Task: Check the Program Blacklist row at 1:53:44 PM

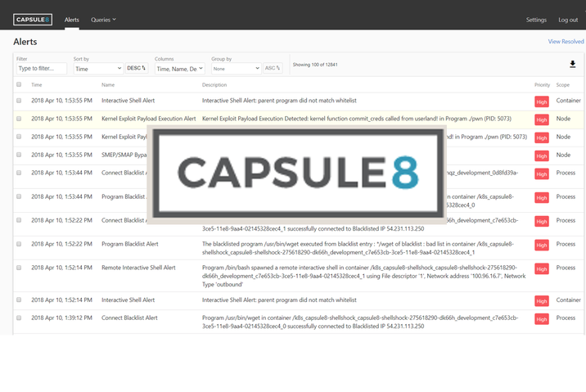Action: coord(19,196)
